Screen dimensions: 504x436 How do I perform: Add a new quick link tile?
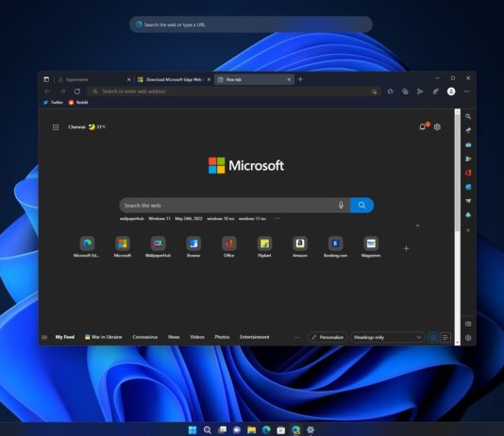(406, 248)
